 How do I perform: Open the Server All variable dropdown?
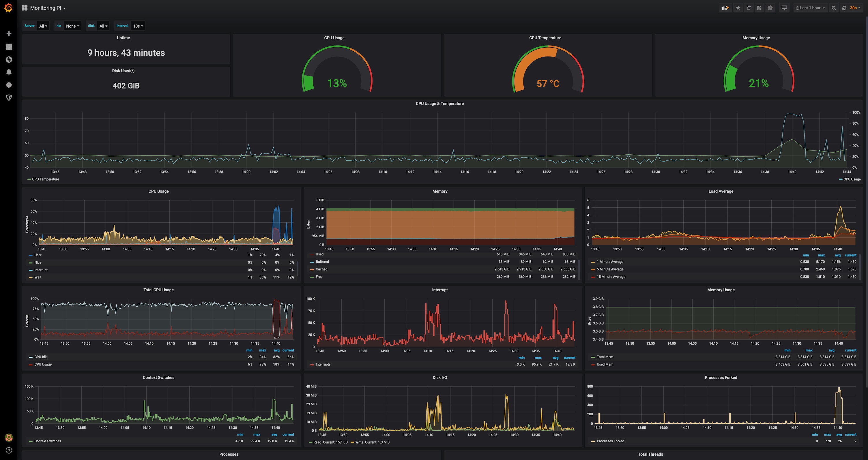coord(43,26)
